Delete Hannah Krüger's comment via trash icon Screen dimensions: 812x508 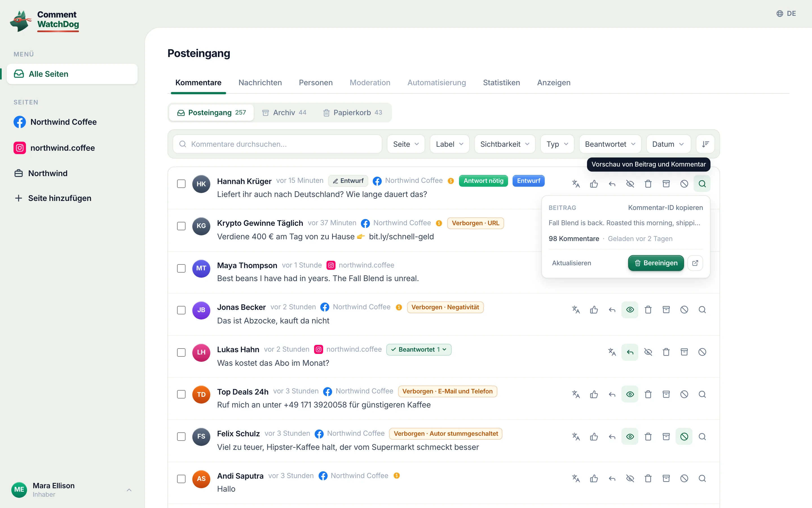[648, 184]
